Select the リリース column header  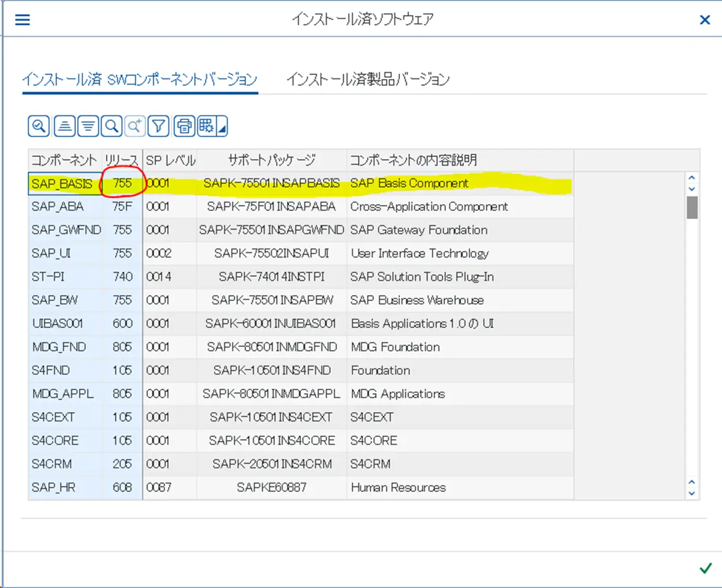122,160
